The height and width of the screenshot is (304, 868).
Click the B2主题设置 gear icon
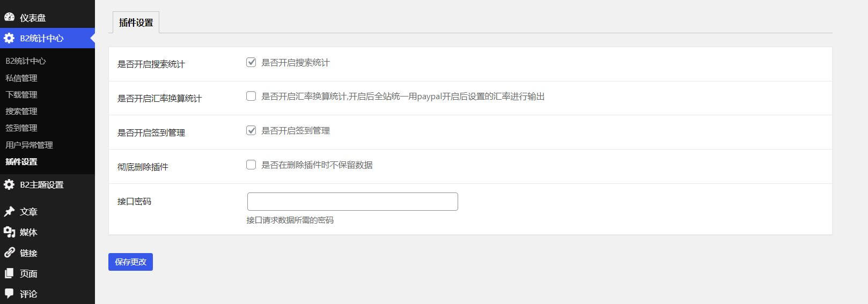9,184
